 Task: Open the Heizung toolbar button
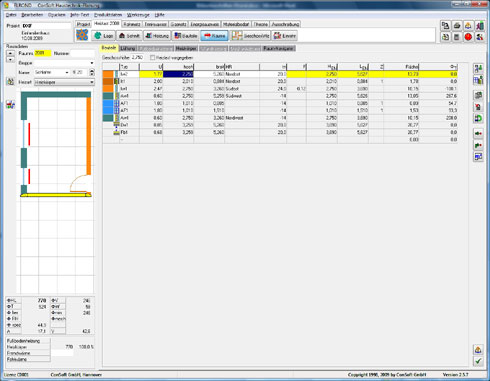coord(157,36)
